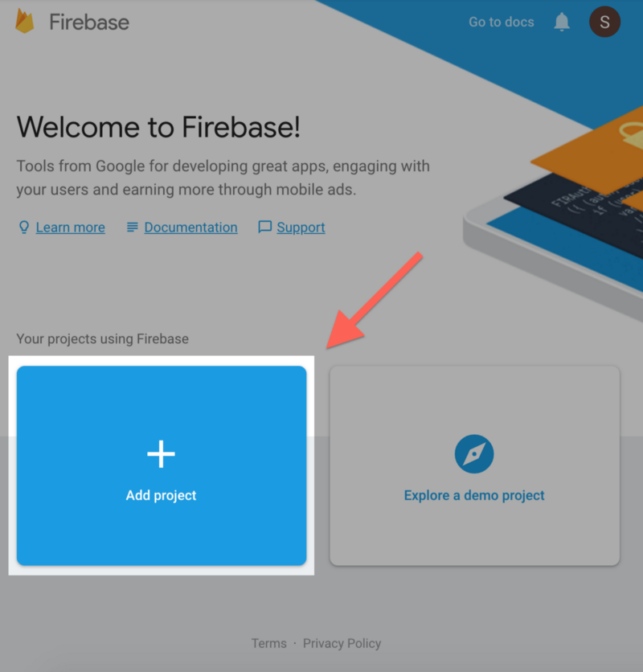
Task: Click the chat bubble icon beside Support
Action: point(265,227)
